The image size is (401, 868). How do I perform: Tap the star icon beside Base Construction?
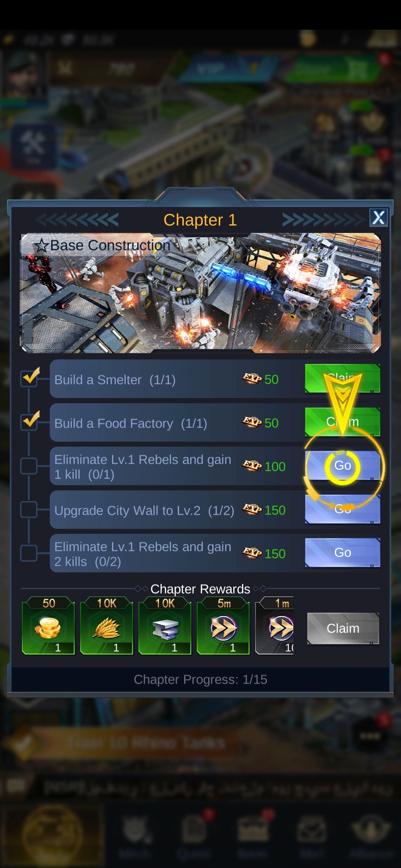(x=41, y=246)
